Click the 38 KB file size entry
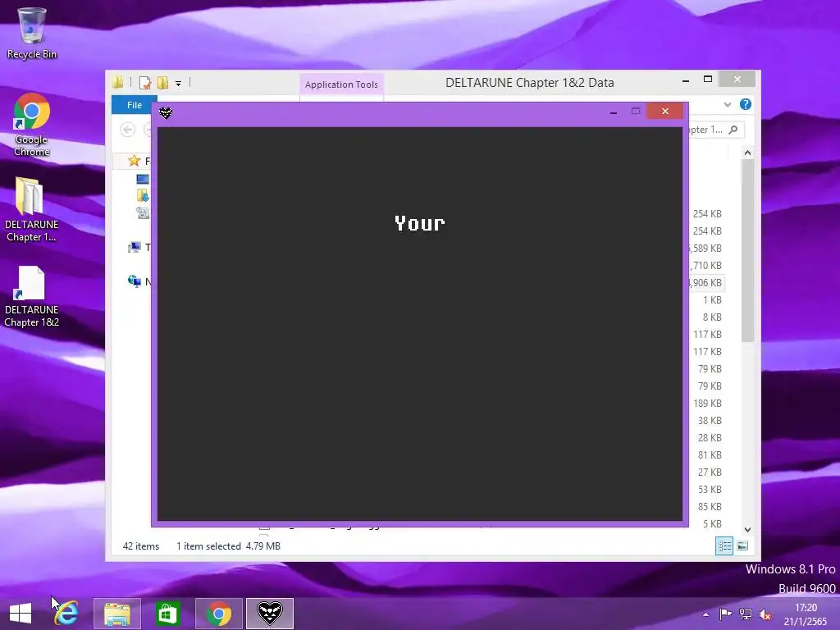This screenshot has height=630, width=840. click(710, 420)
